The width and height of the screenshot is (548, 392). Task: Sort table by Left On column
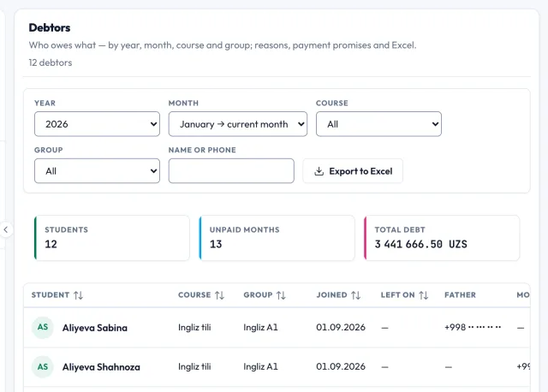404,295
